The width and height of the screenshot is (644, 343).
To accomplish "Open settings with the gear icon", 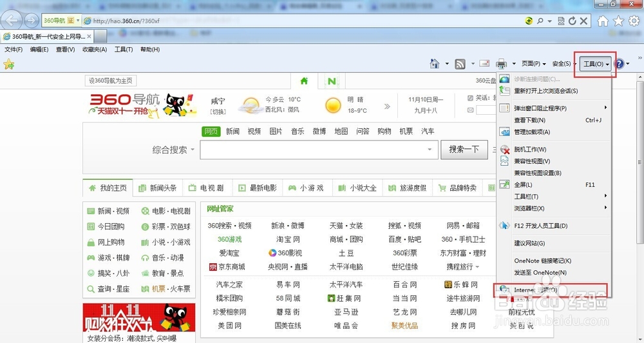I will [x=634, y=21].
